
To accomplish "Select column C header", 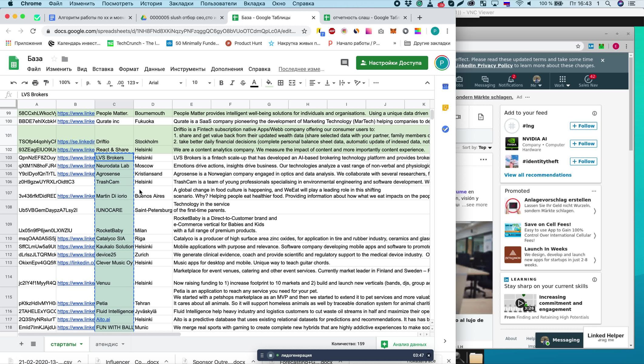I will pyautogui.click(x=114, y=104).
